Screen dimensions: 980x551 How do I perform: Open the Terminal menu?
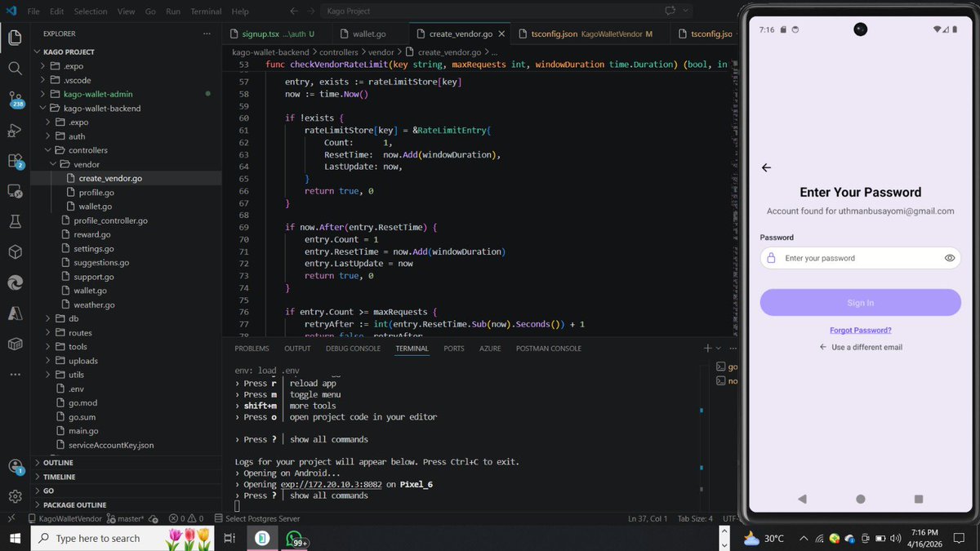point(205,11)
